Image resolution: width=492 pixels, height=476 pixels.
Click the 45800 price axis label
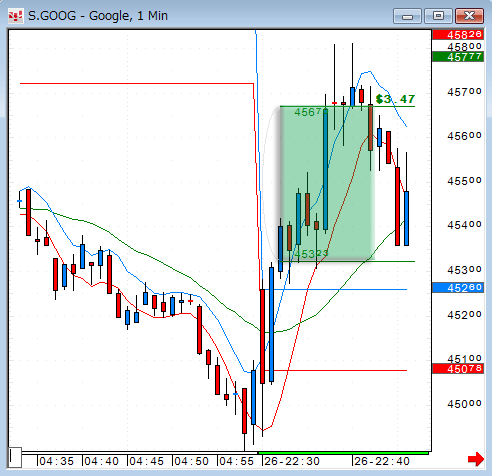(x=464, y=46)
